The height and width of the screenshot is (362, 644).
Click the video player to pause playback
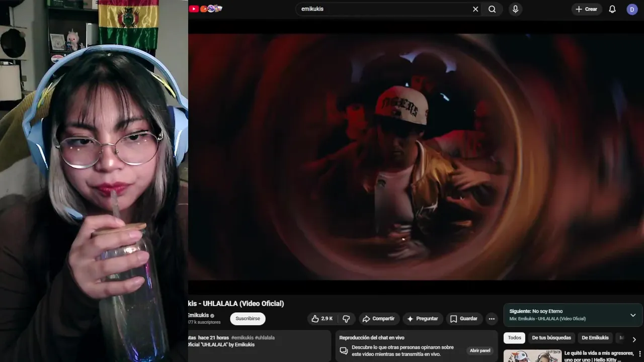(416, 156)
